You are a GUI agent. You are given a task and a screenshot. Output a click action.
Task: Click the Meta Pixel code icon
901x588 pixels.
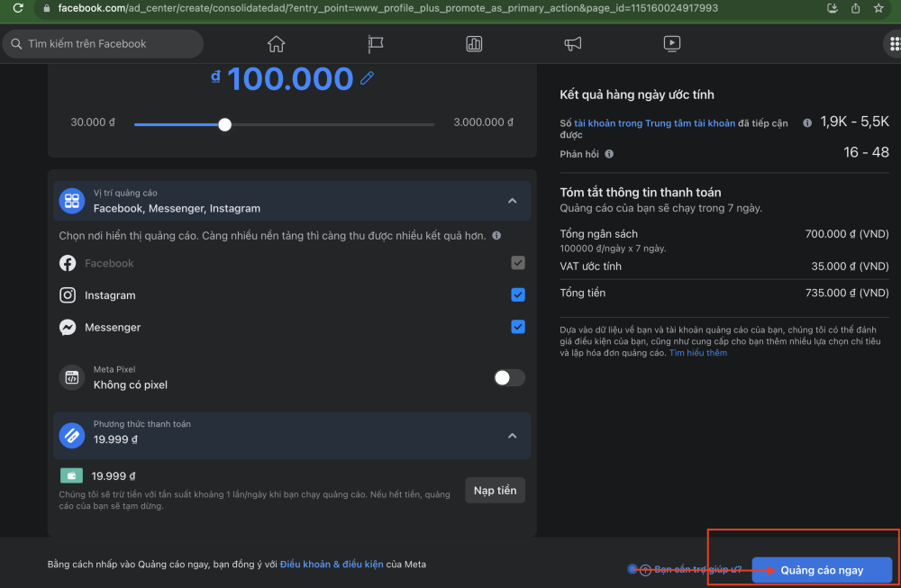[72, 377]
